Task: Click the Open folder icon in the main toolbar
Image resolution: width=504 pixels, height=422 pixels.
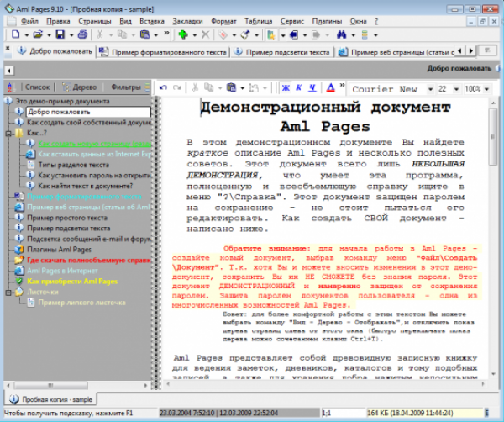Action: [x=39, y=34]
